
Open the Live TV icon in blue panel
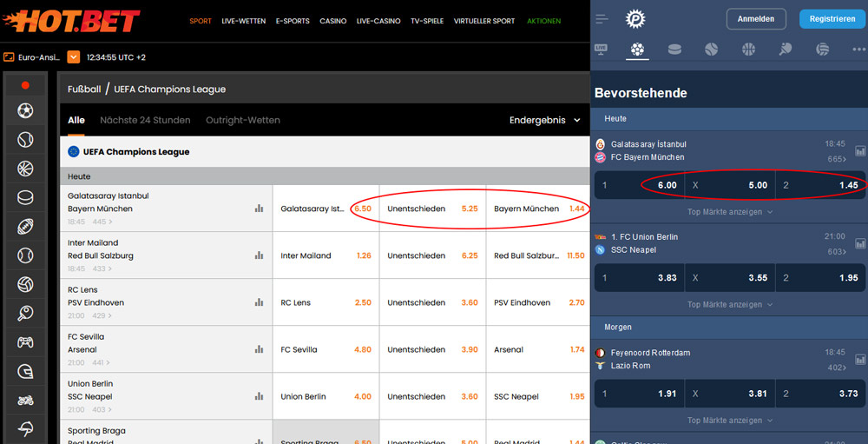[x=601, y=49]
